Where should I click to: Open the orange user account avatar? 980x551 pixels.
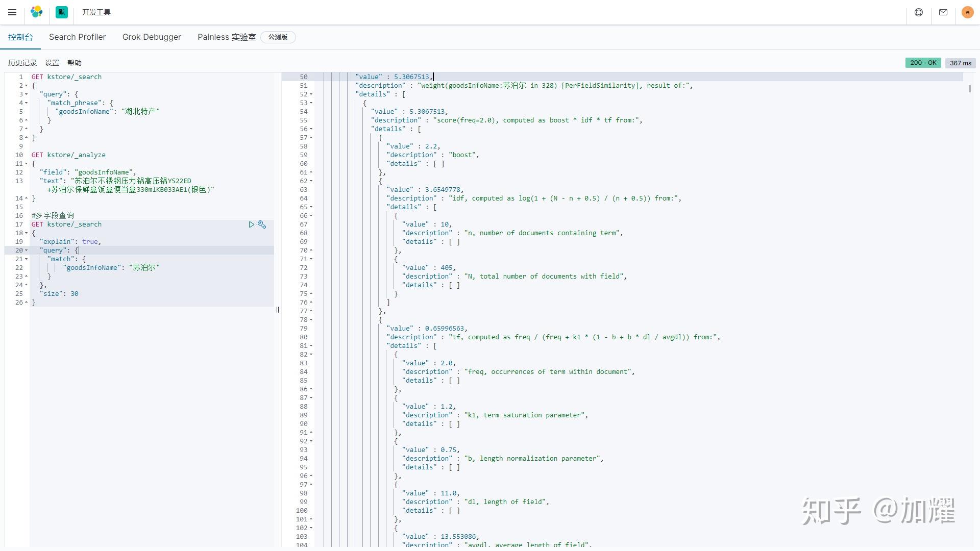(967, 12)
